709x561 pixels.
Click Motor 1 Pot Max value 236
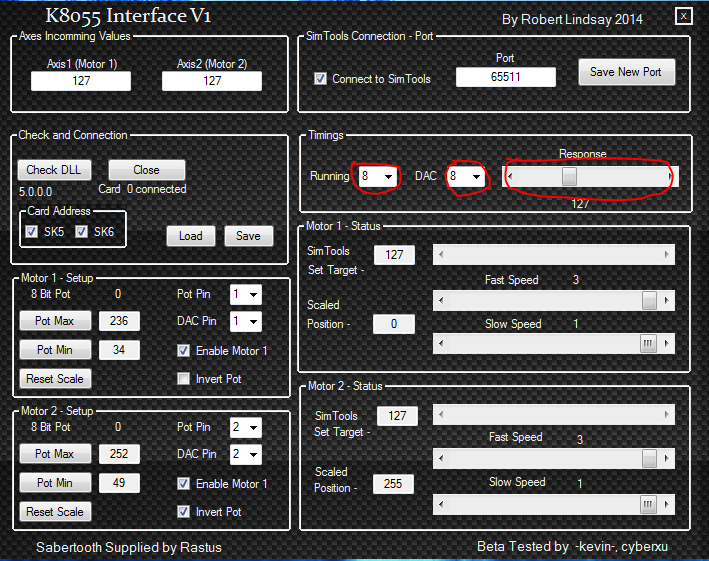point(119,321)
